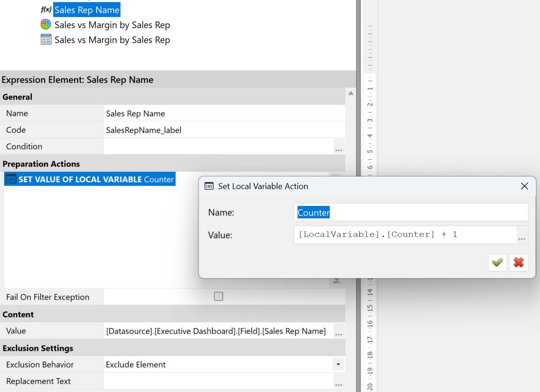Click variable icon beside SET VALUE OF LOCAL VARIABLE

pyautogui.click(x=11, y=179)
